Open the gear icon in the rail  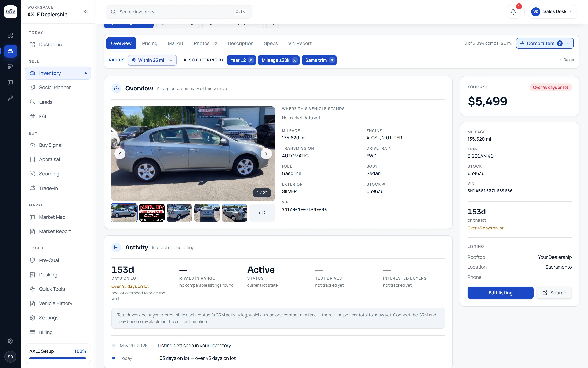[x=10, y=341]
